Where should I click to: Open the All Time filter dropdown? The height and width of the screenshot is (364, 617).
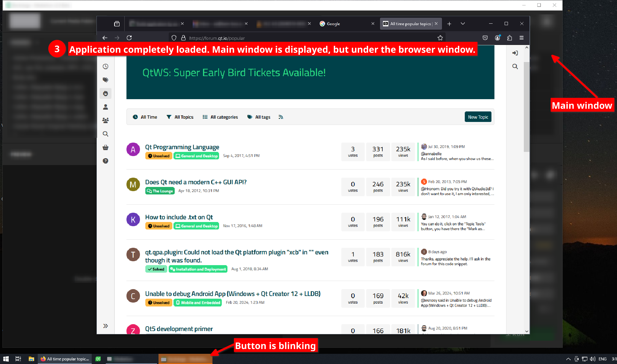145,117
